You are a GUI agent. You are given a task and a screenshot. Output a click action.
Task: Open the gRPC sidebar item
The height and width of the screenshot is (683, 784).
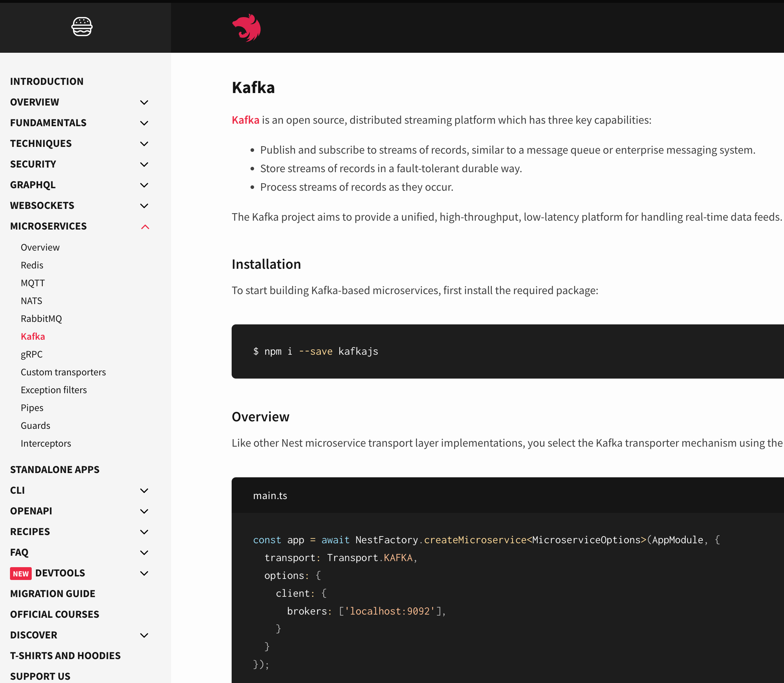pos(32,354)
